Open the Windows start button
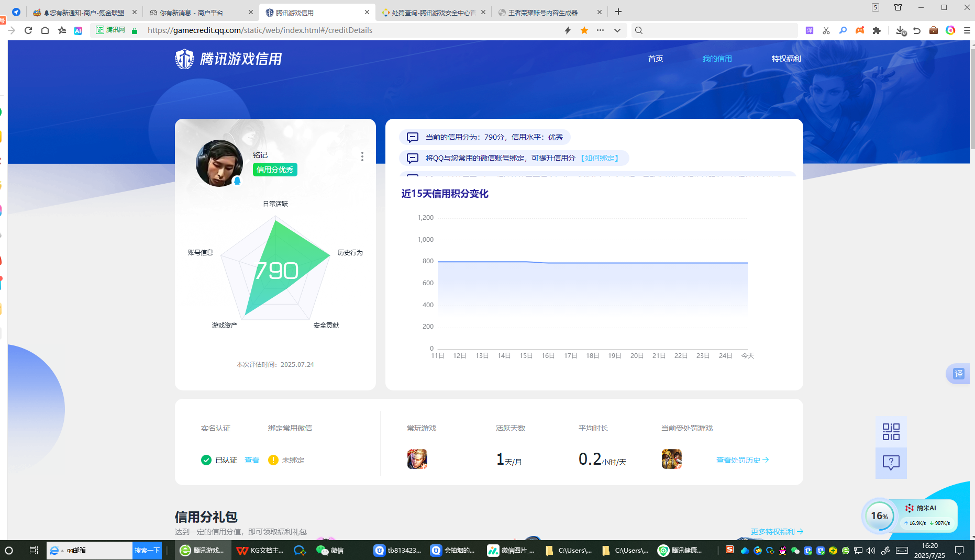This screenshot has width=975, height=560. [x=9, y=550]
